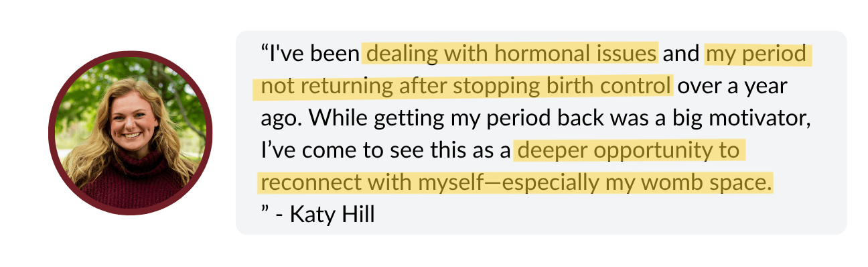The height and width of the screenshot is (267, 868).
Task: Click "I've come to see this as a"
Action: tap(384, 150)
